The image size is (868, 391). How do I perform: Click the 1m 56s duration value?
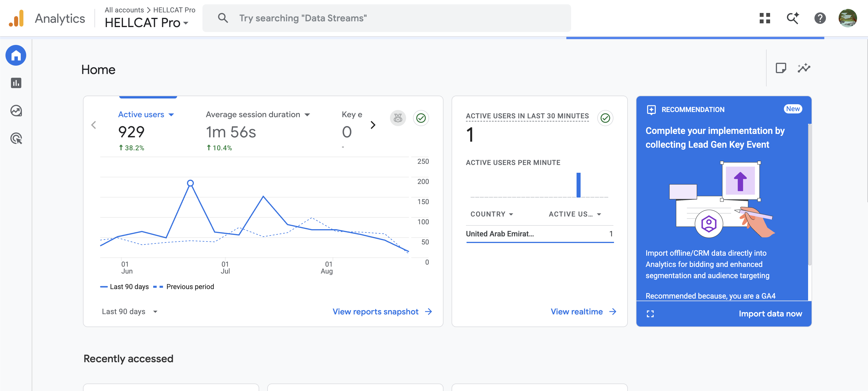[x=231, y=132]
